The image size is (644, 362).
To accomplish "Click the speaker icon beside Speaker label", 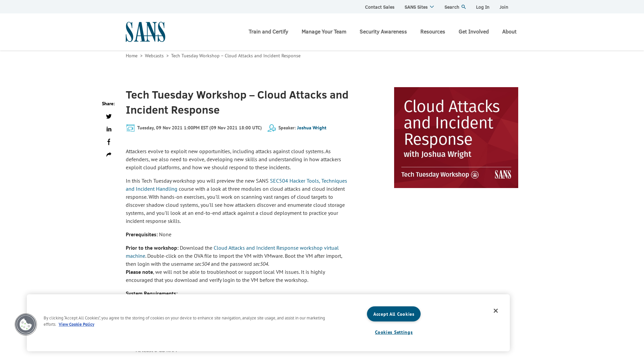I will point(272,128).
